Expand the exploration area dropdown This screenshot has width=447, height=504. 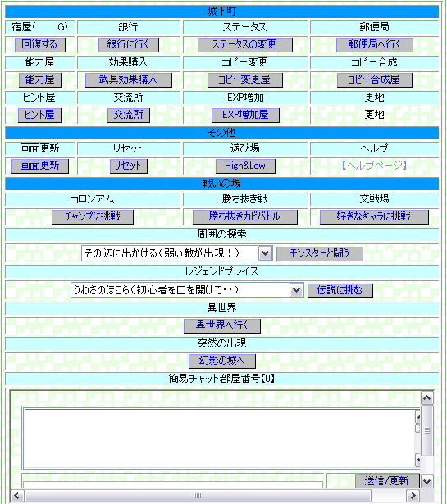tap(266, 253)
